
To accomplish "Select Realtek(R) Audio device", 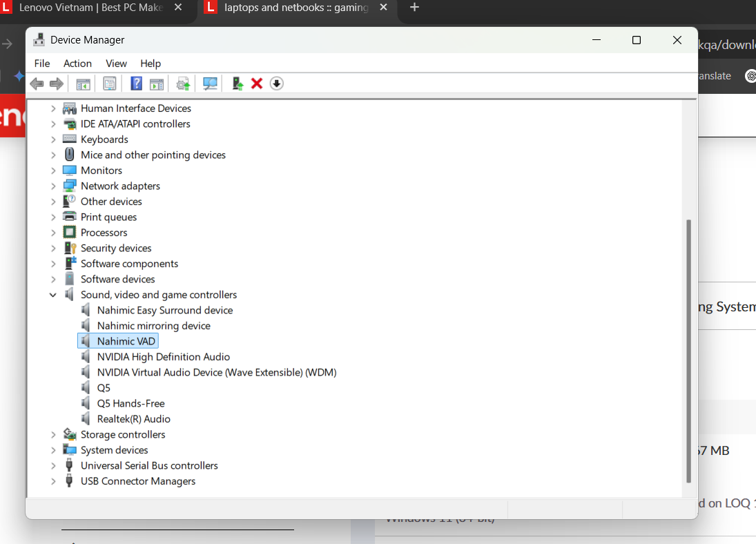I will tap(133, 419).
